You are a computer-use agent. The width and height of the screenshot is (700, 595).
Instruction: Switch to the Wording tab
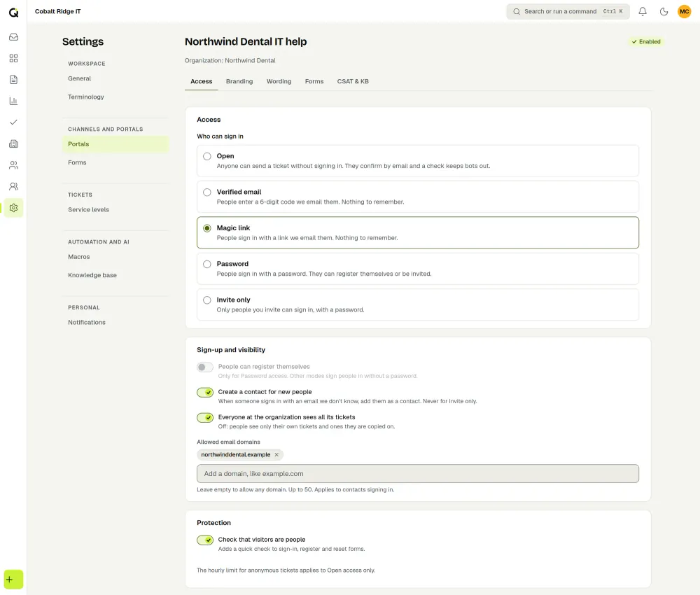[279, 81]
